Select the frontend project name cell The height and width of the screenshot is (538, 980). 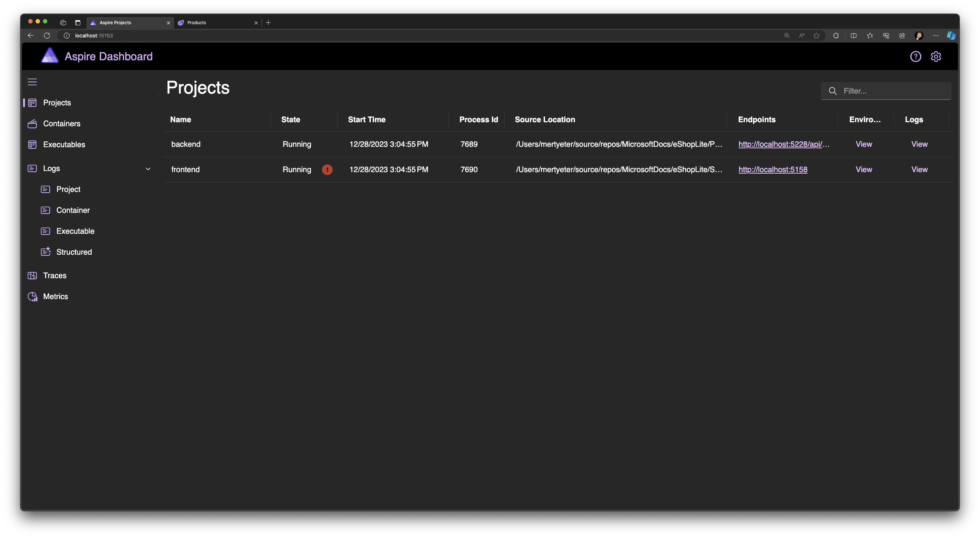click(x=185, y=170)
